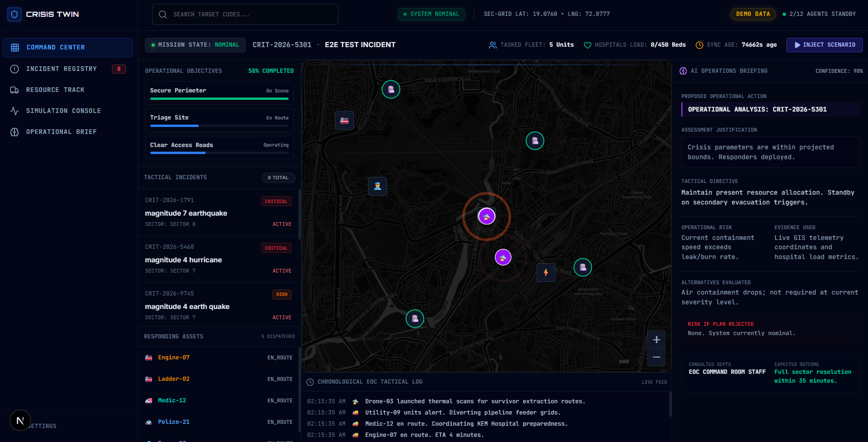The width and height of the screenshot is (868, 442).
Task: Click the 8 Total incidents badge
Action: (x=278, y=178)
